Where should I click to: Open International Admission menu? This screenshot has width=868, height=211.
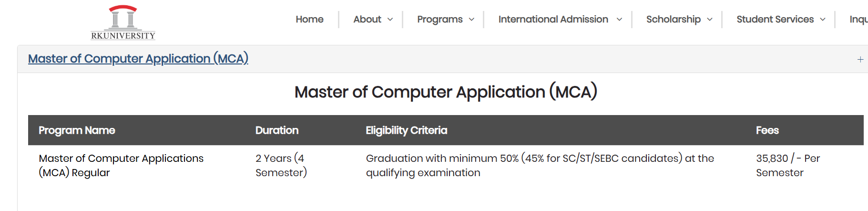553,19
